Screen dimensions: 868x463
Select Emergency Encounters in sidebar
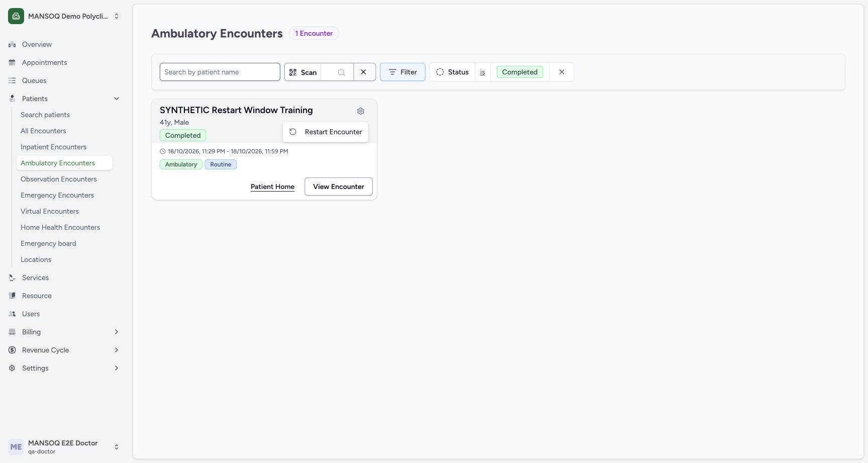tap(57, 196)
